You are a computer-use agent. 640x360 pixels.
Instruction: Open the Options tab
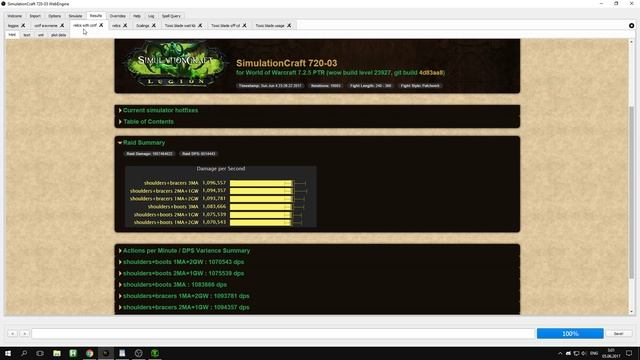(x=55, y=16)
